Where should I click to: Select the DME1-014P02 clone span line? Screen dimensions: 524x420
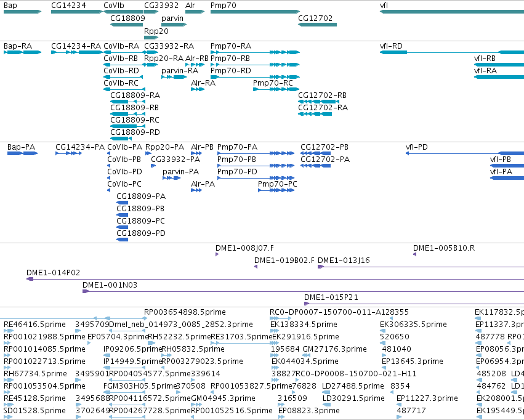(275, 279)
